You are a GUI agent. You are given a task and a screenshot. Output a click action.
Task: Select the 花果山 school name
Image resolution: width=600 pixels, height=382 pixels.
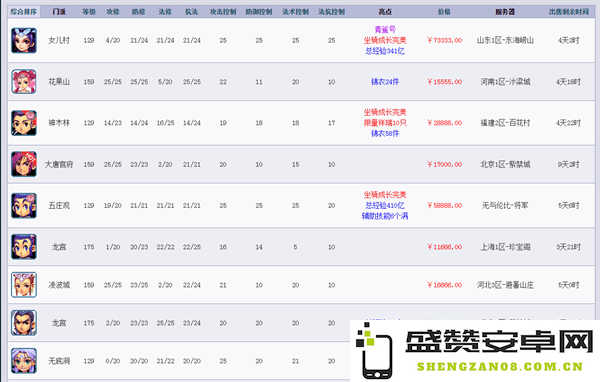[59, 82]
